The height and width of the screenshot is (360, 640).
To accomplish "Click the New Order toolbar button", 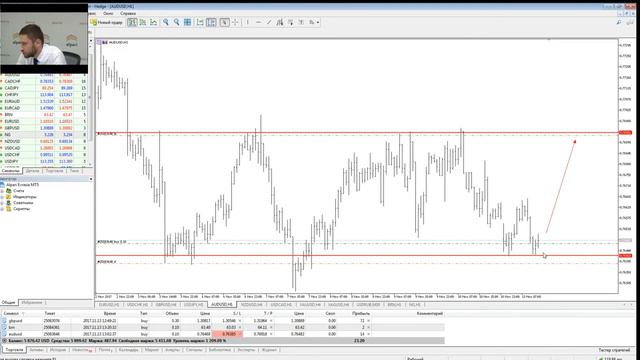I will tap(107, 22).
